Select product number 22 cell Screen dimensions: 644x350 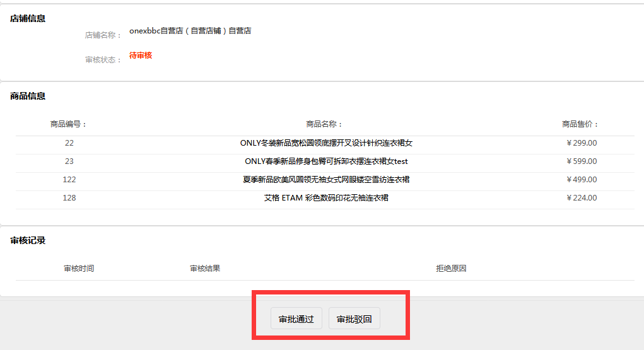69,143
